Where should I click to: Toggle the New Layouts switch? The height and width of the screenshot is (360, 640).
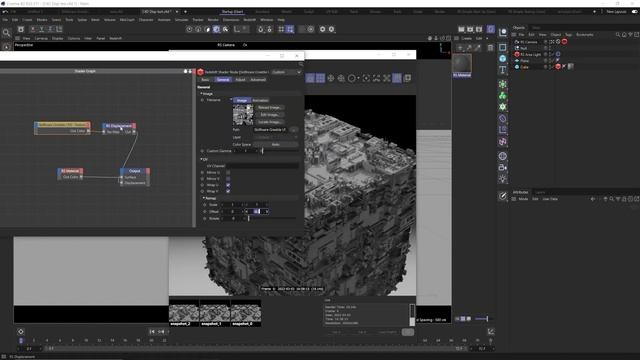[634, 11]
